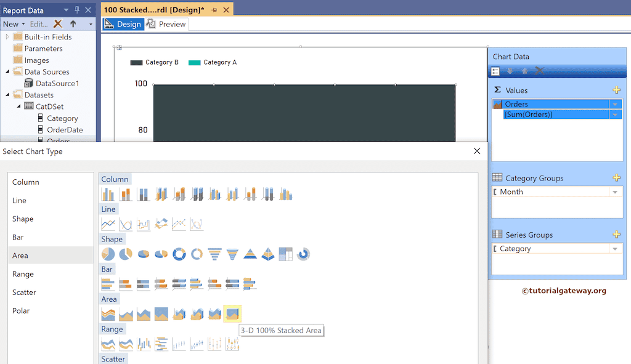
Task: Select the Smooth Line chart icon
Action: pyautogui.click(x=126, y=224)
